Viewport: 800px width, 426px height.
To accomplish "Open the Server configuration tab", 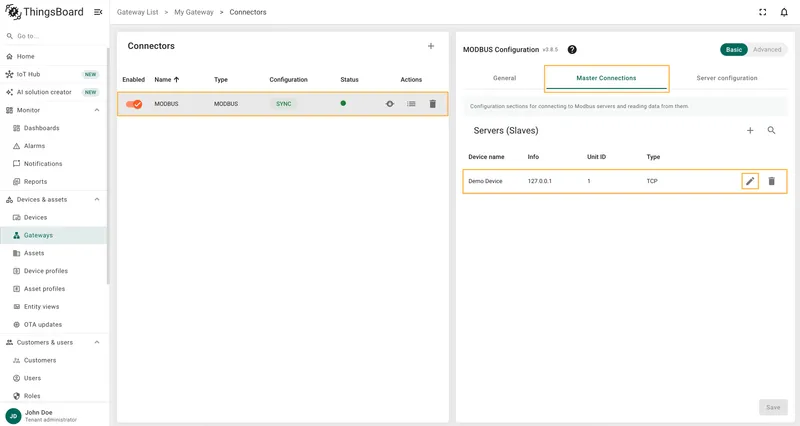I will coord(727,78).
